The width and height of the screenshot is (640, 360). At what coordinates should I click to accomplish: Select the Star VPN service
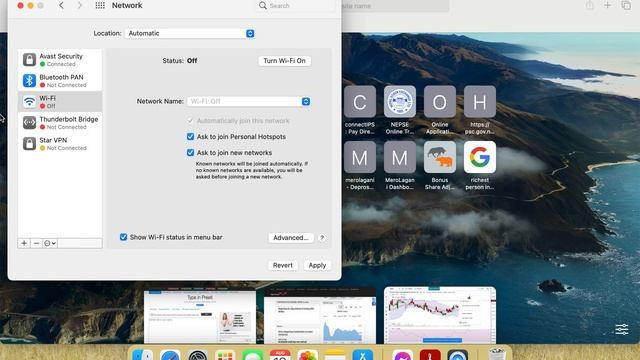tap(60, 144)
